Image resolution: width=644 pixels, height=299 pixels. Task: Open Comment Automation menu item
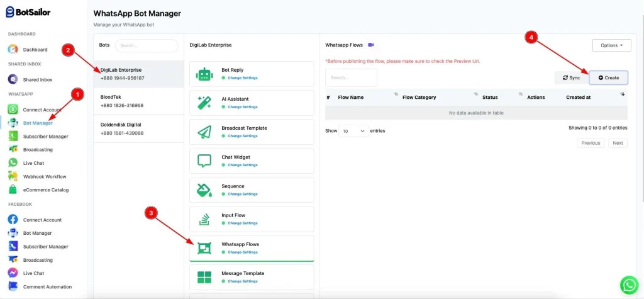[47, 286]
